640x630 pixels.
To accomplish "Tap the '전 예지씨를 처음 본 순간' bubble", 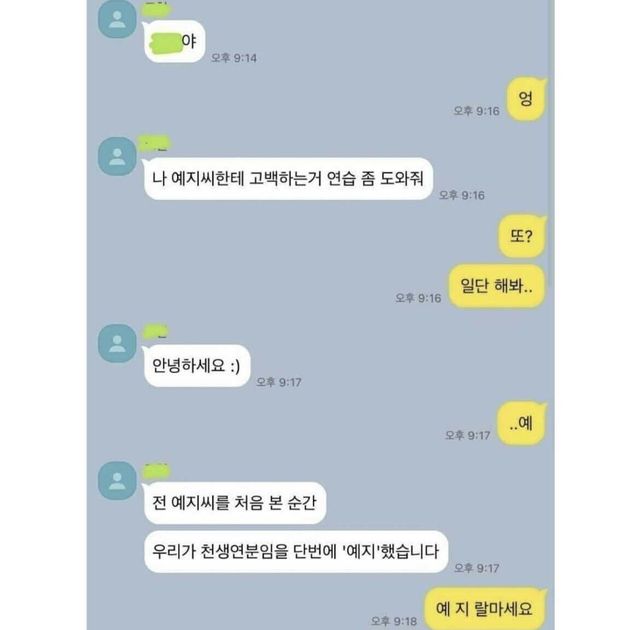I will pyautogui.click(x=235, y=503).
